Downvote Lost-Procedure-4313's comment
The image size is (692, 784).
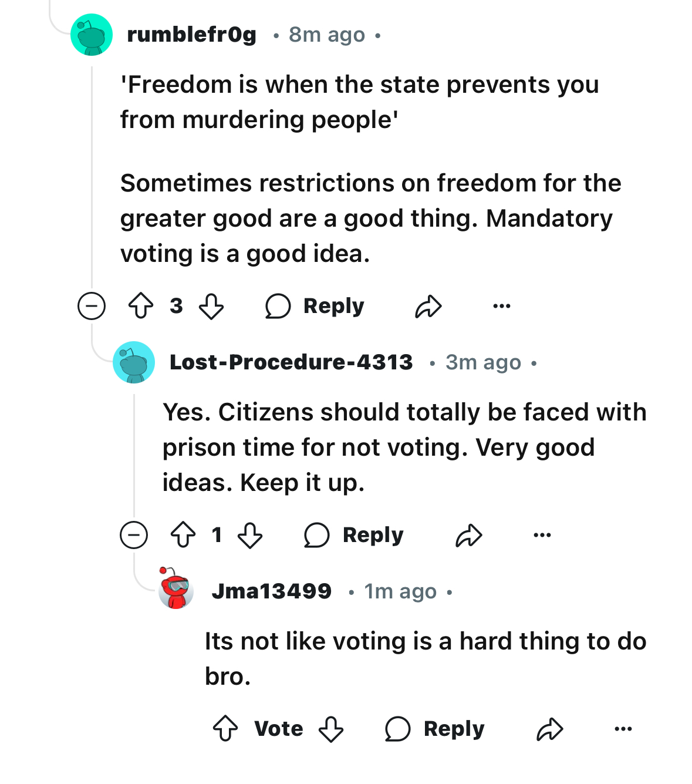coord(250,535)
